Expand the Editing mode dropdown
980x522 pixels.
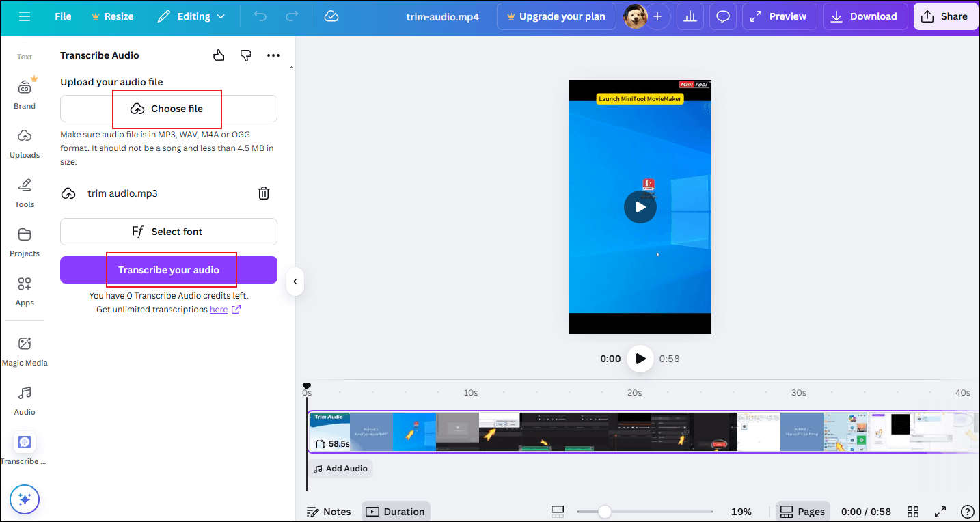[191, 16]
